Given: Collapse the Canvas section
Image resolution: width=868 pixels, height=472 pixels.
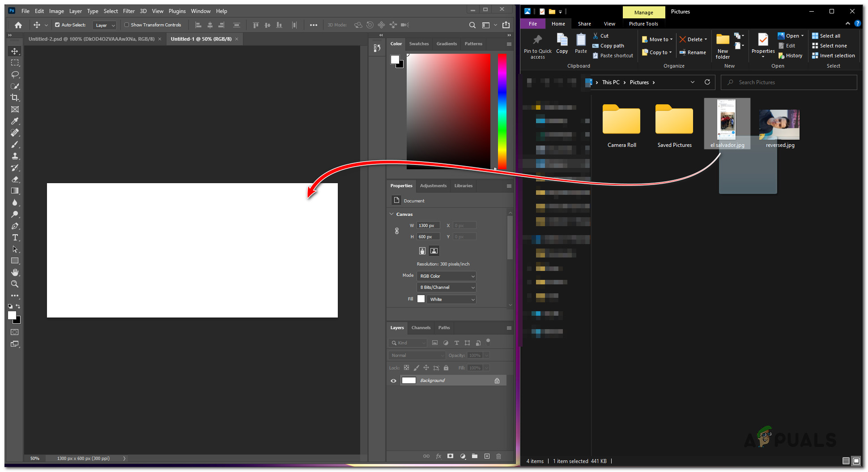Looking at the screenshot, I should 391,215.
